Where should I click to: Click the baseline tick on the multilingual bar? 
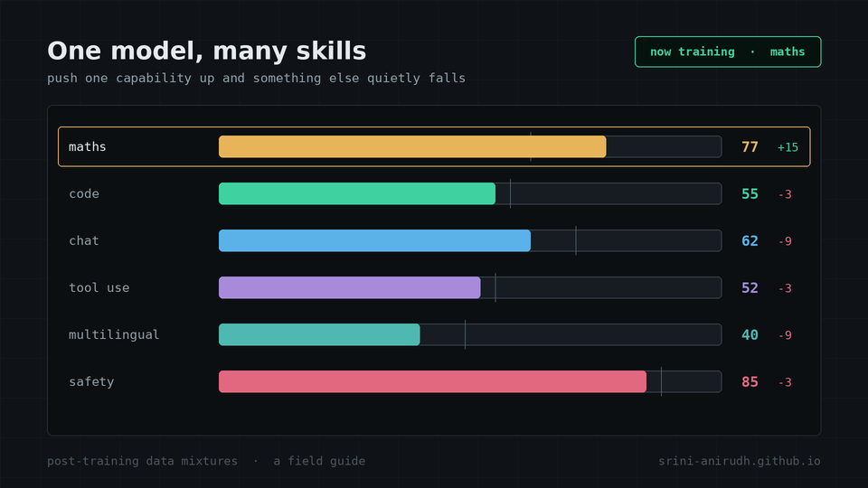[465, 334]
